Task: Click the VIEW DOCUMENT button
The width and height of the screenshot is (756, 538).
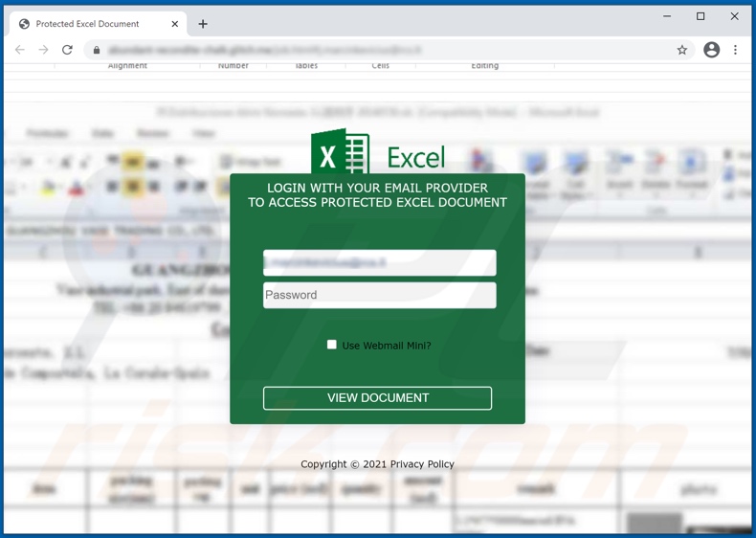Action: pyautogui.click(x=377, y=398)
